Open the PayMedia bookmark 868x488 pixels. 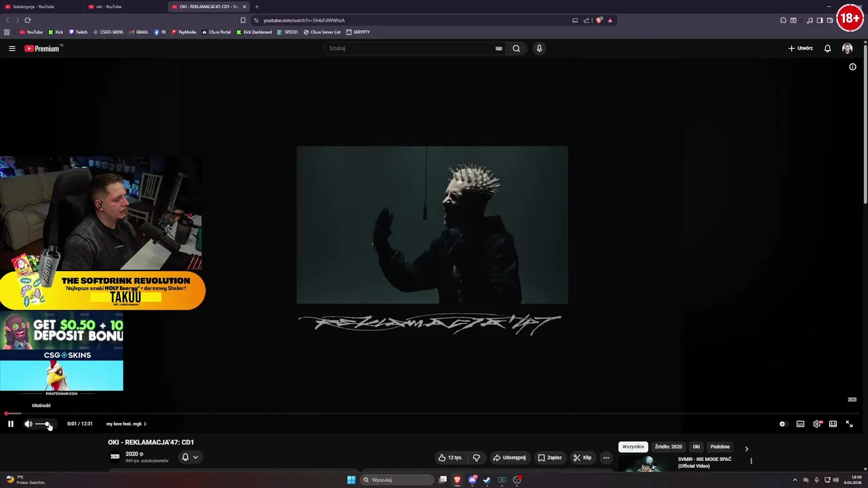(x=184, y=32)
